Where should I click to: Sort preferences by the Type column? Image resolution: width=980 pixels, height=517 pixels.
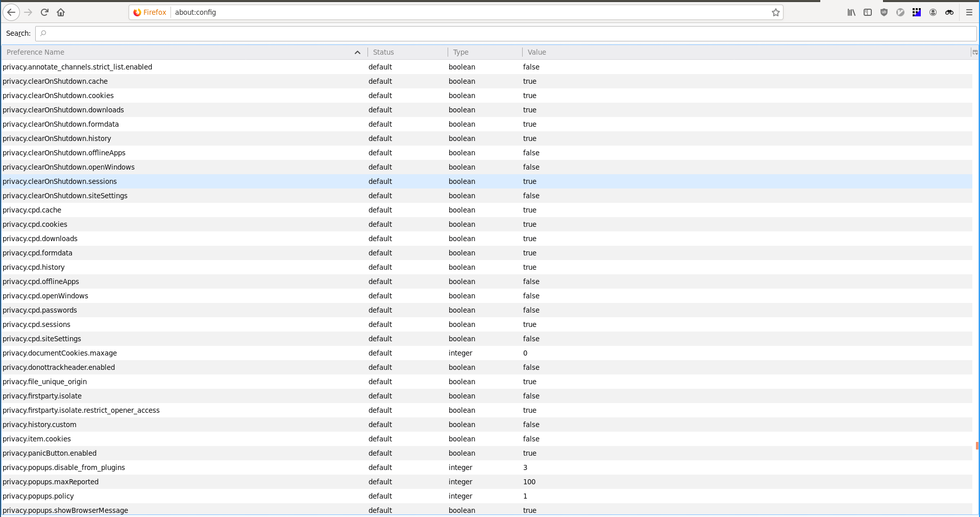[x=485, y=52]
